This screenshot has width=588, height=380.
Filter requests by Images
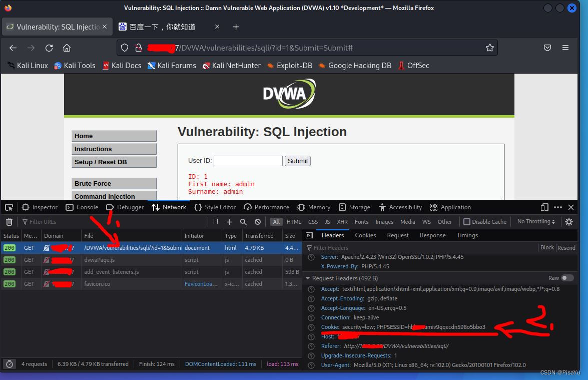tap(384, 222)
